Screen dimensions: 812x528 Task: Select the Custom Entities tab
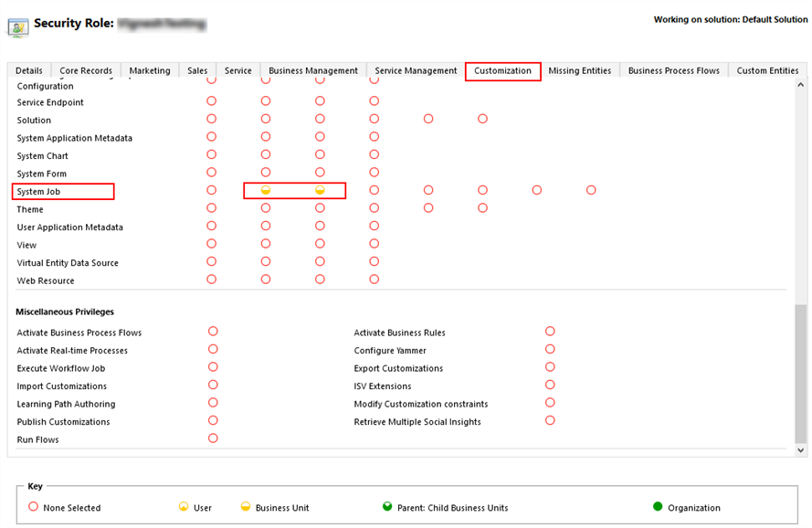click(767, 70)
